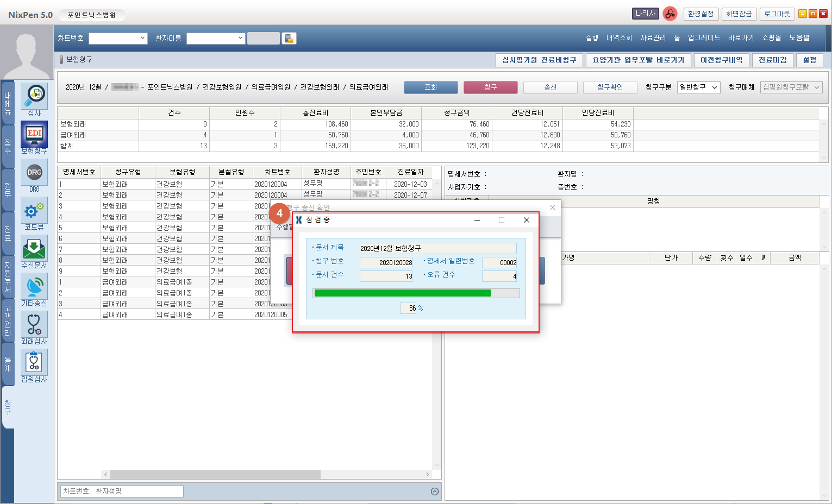Click the 심사평가원 진료비청구 button
832x504 pixels.
pyautogui.click(x=539, y=60)
